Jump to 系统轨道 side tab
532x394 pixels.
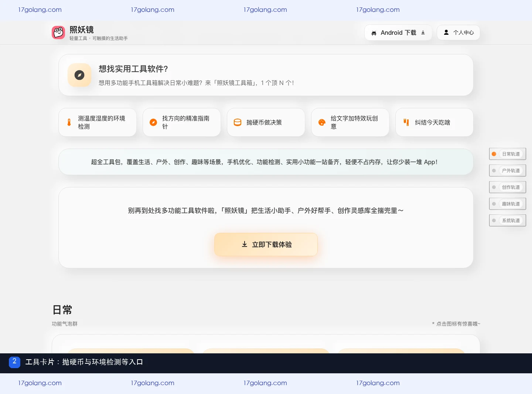pyautogui.click(x=508, y=220)
